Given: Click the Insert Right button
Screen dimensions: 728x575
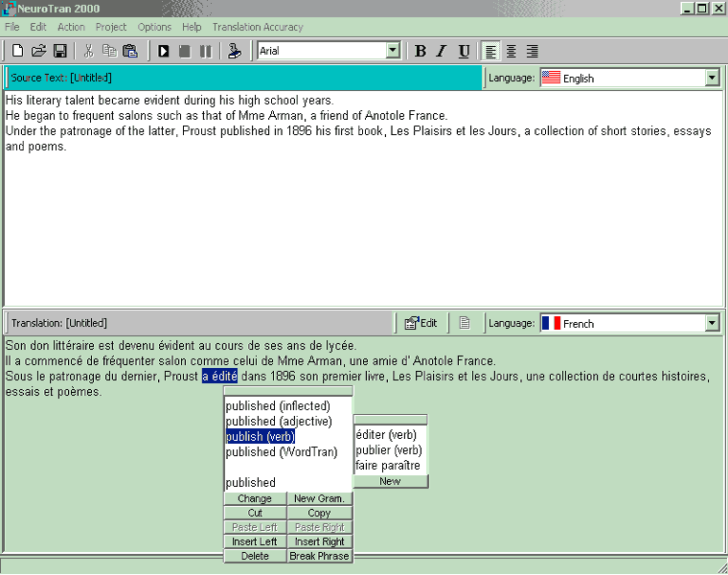Looking at the screenshot, I should (319, 541).
